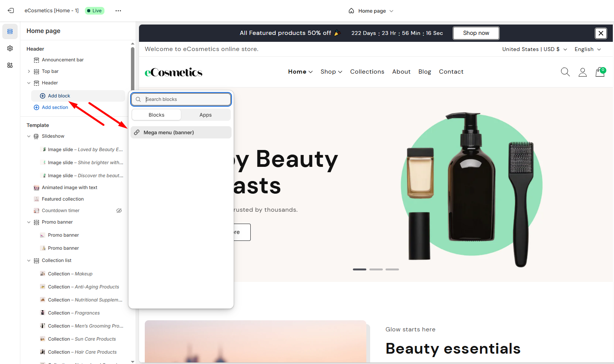The width and height of the screenshot is (614, 364).
Task: Open the App embeds icon in sidebar
Action: click(10, 65)
